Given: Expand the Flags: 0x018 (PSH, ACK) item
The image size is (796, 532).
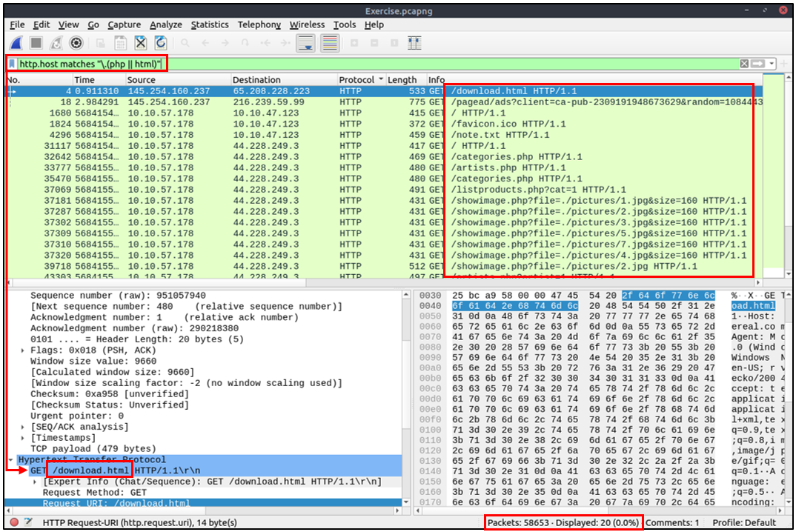Looking at the screenshot, I should [24, 350].
